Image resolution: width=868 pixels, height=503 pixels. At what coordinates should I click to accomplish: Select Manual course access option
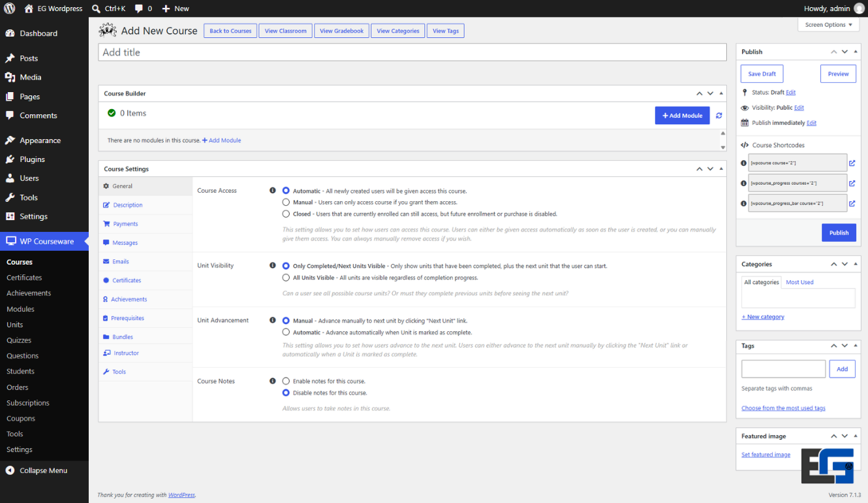tap(286, 203)
